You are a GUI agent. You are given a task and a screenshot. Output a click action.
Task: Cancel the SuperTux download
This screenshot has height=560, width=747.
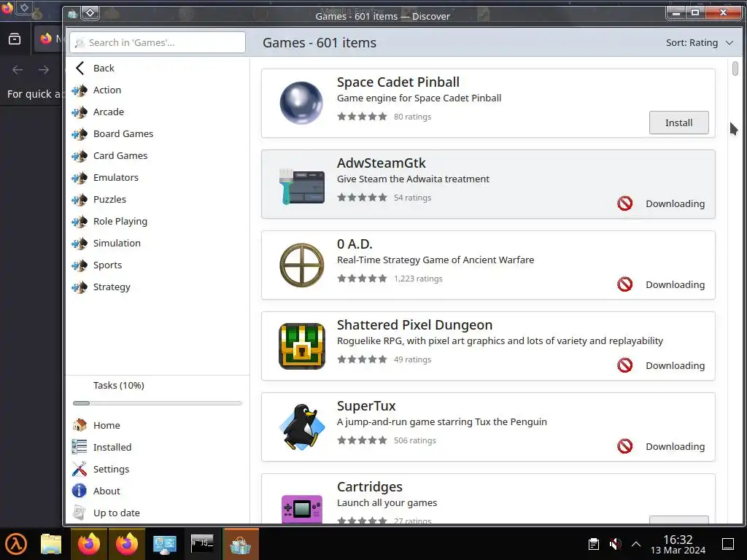pos(624,446)
